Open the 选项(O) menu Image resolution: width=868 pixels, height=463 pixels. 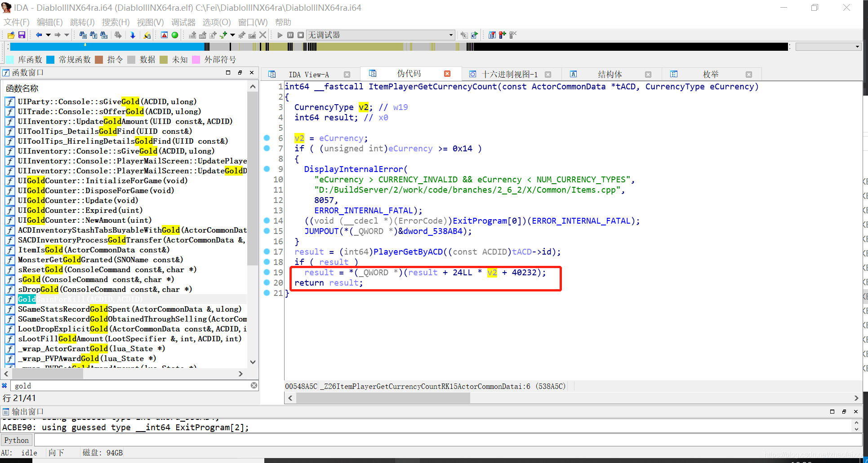pos(217,22)
